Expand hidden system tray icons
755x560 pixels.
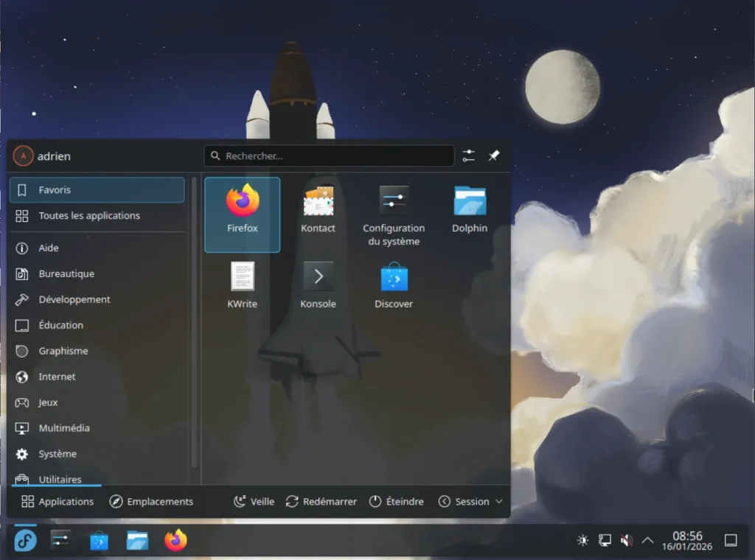[x=647, y=540]
